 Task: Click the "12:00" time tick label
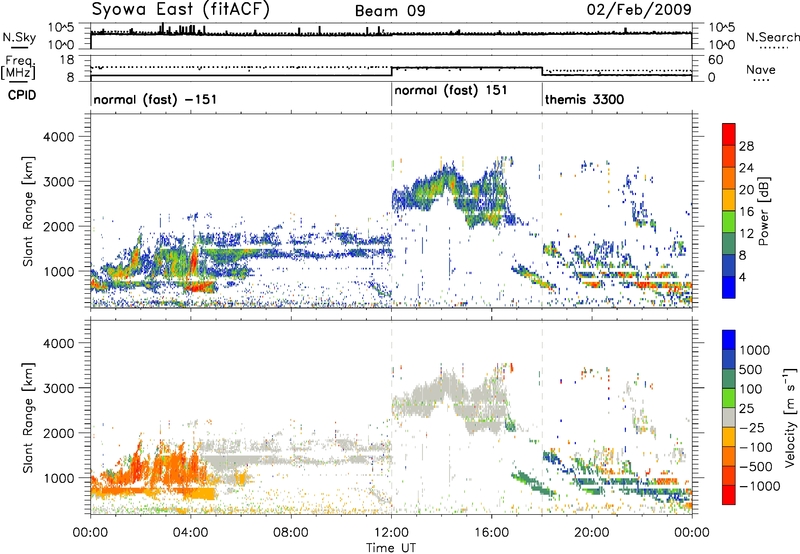(391, 533)
